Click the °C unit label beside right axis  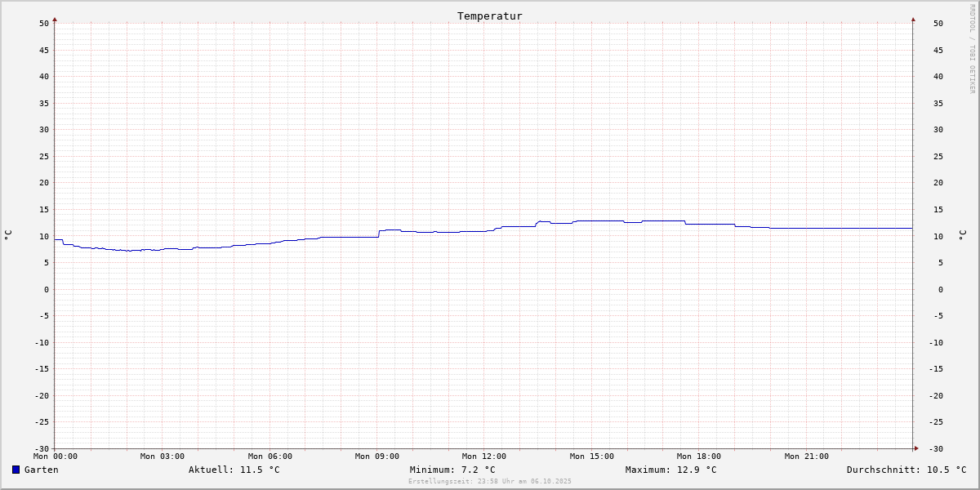(962, 235)
